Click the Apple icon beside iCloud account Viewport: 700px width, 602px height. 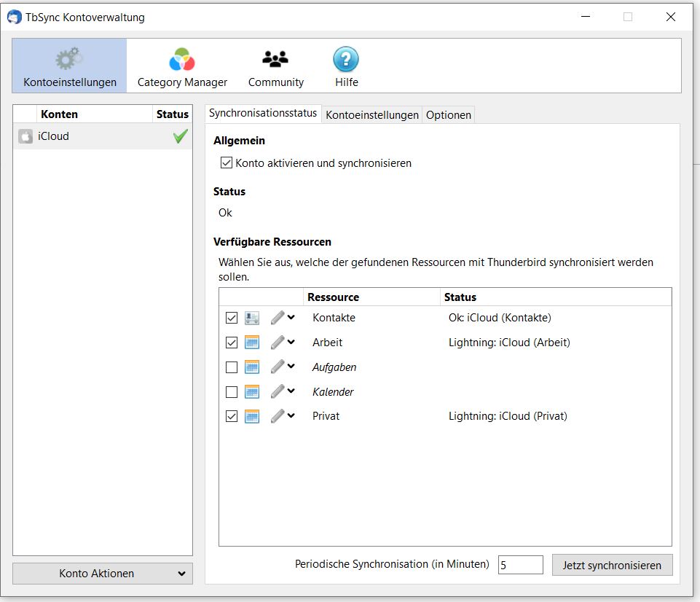(25, 136)
